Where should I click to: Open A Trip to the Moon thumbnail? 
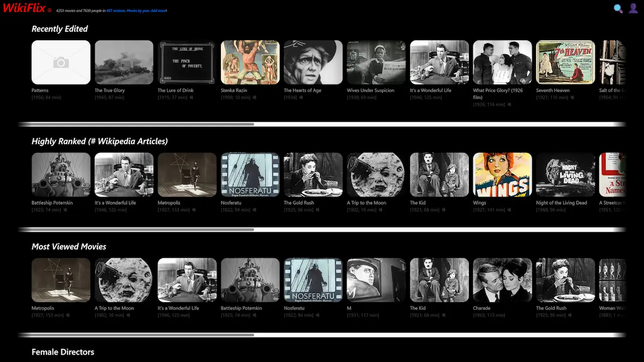(x=376, y=174)
